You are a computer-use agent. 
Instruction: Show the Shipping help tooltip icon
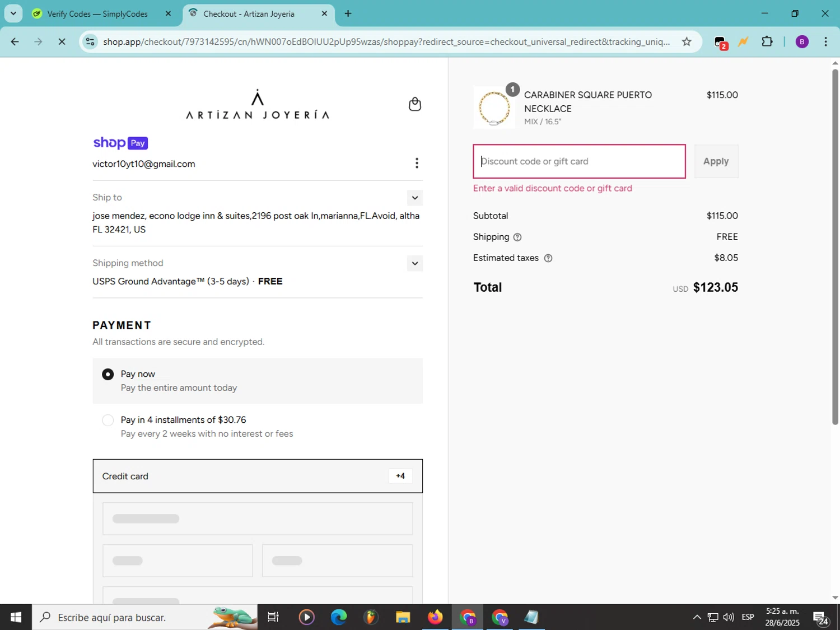coord(517,237)
